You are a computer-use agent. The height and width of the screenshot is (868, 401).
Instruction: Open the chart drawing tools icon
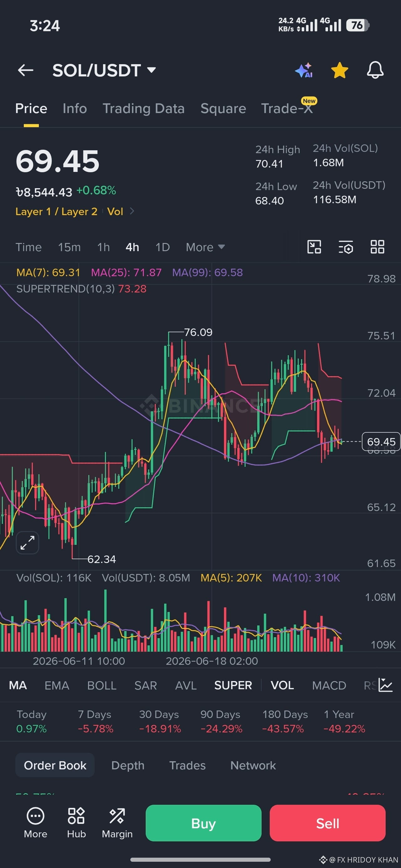(314, 247)
